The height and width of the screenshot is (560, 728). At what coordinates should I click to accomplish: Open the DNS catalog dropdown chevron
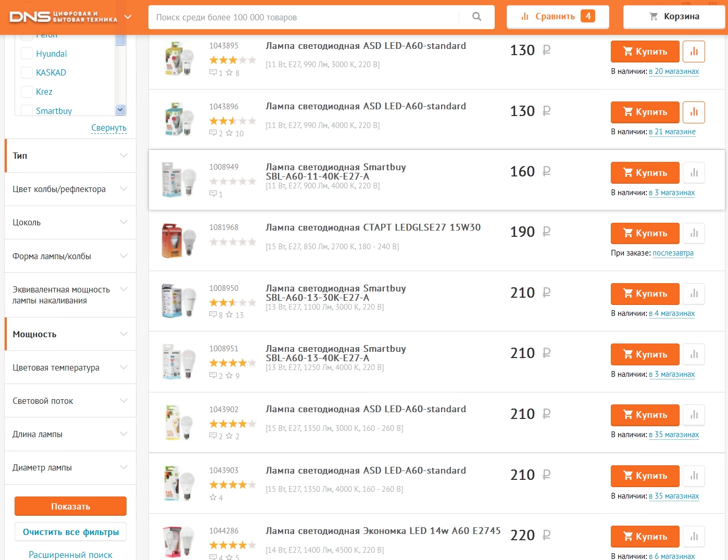coord(128,17)
